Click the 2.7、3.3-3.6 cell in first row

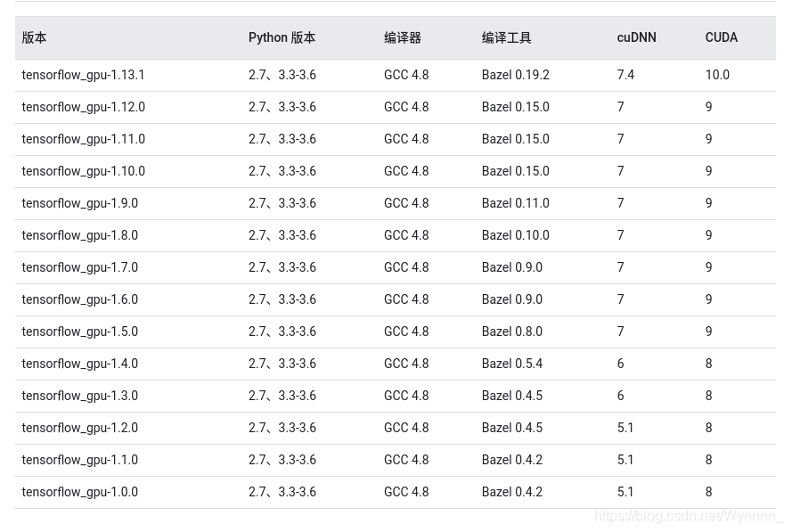coord(282,75)
